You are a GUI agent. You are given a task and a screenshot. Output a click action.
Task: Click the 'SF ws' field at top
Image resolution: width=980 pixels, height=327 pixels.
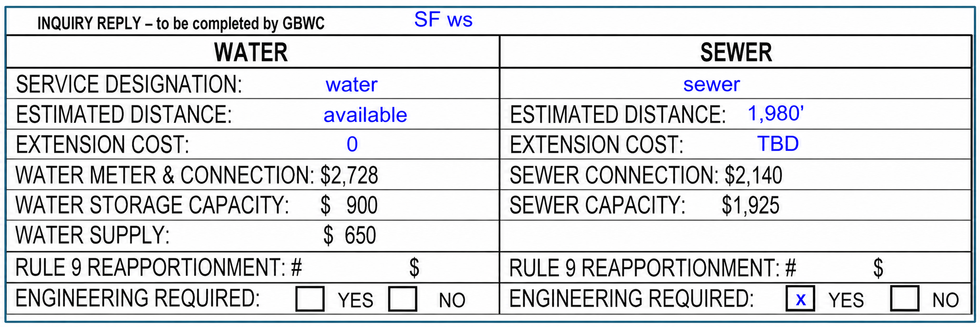pos(443,20)
